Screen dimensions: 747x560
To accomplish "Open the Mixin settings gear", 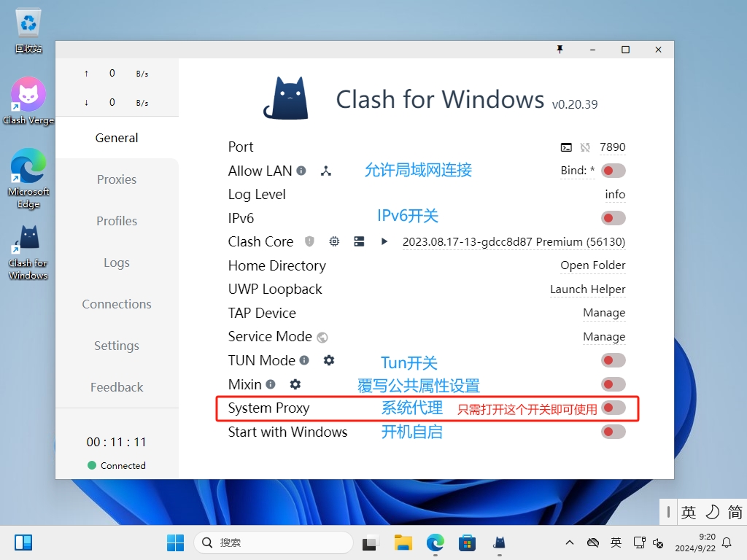I will (295, 384).
